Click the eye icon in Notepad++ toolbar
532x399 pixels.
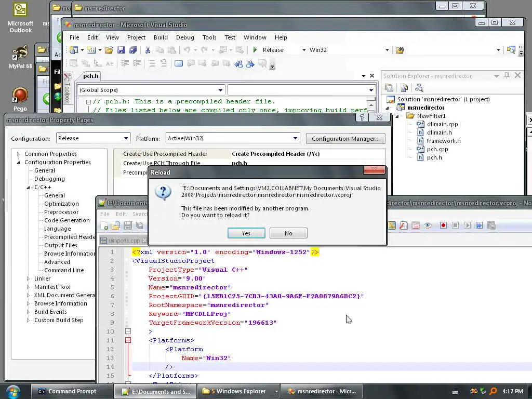click(x=428, y=225)
